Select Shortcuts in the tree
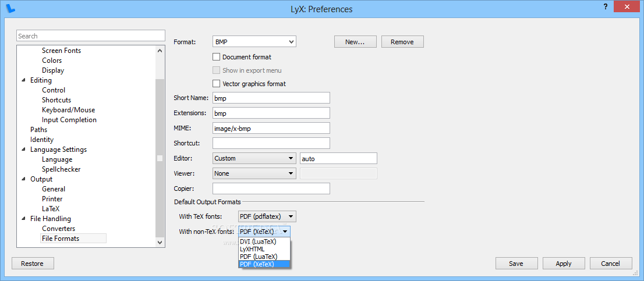This screenshot has height=281, width=644. (56, 100)
